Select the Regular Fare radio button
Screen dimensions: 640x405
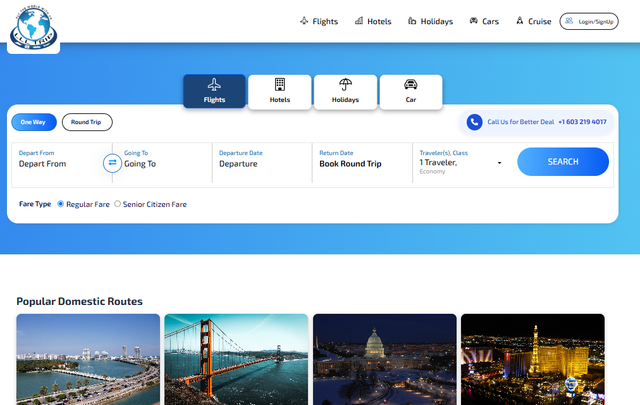coord(60,204)
